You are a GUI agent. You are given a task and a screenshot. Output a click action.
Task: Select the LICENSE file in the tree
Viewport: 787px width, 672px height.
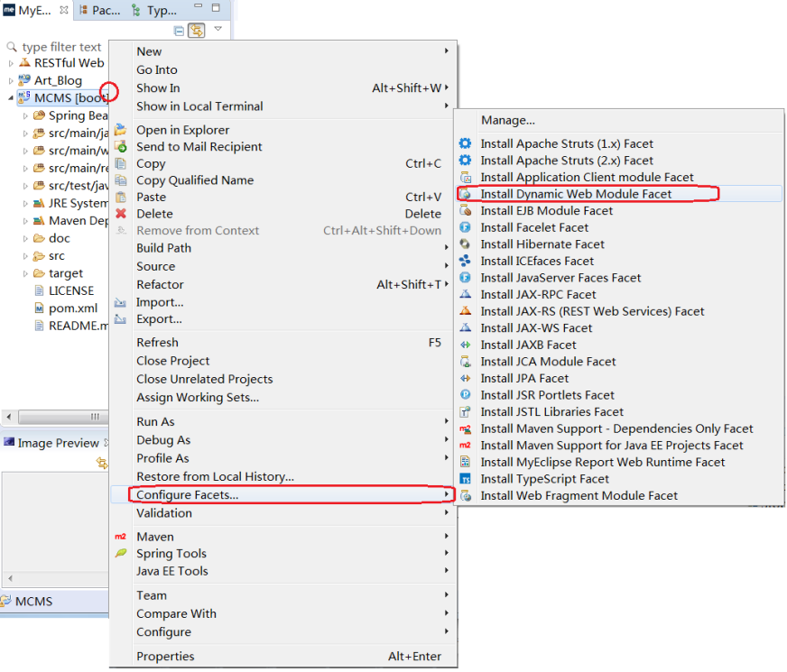64,290
